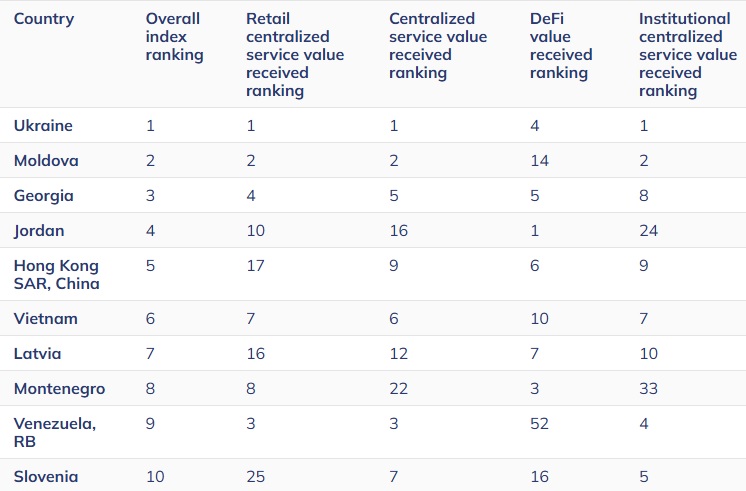Click the Institutional centralized service value header

coord(686,55)
